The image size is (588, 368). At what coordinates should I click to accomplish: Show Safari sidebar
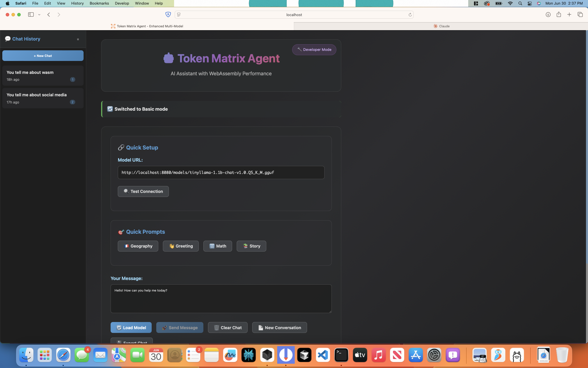click(31, 15)
